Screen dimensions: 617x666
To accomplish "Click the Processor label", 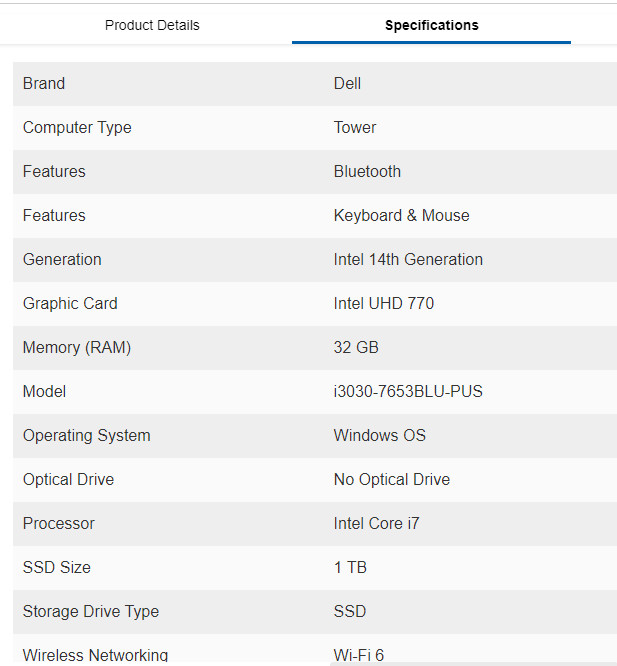I will point(59,524).
